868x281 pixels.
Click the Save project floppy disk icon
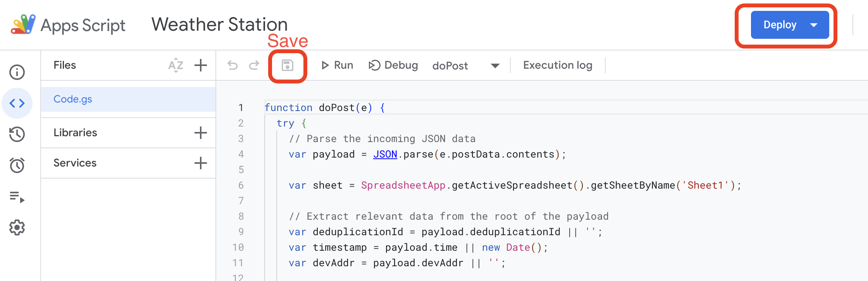tap(287, 65)
